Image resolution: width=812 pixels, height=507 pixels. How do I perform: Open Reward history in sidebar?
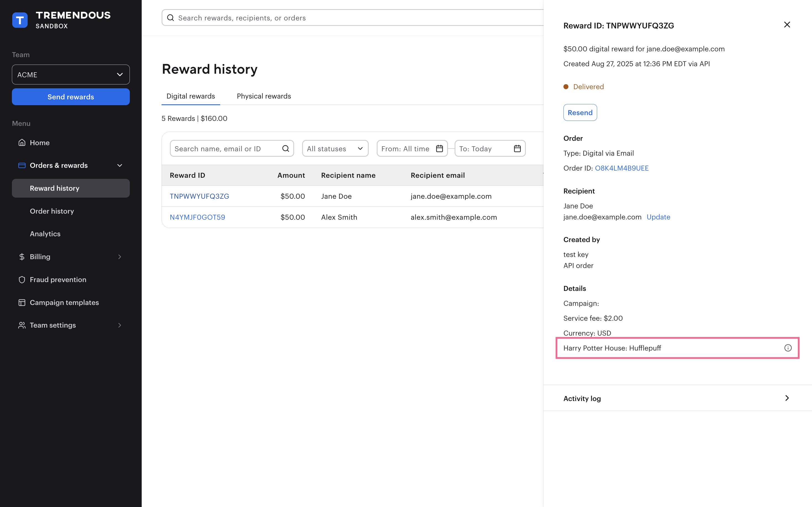click(x=71, y=188)
